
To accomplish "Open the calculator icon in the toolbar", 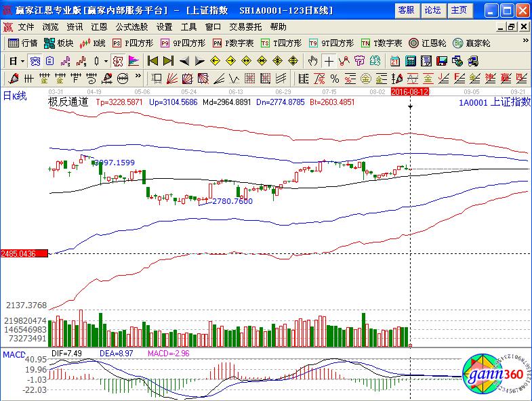I will [x=410, y=60].
